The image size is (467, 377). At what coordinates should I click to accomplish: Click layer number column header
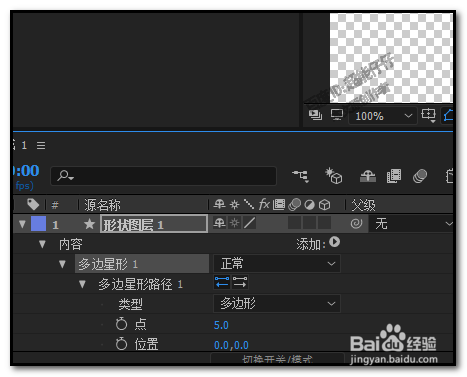coord(55,205)
